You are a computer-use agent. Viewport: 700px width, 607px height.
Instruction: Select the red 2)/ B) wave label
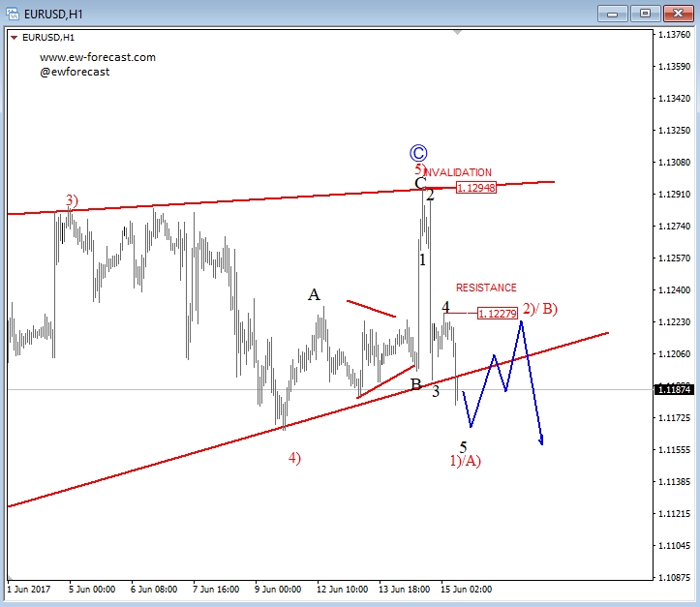[x=540, y=309]
